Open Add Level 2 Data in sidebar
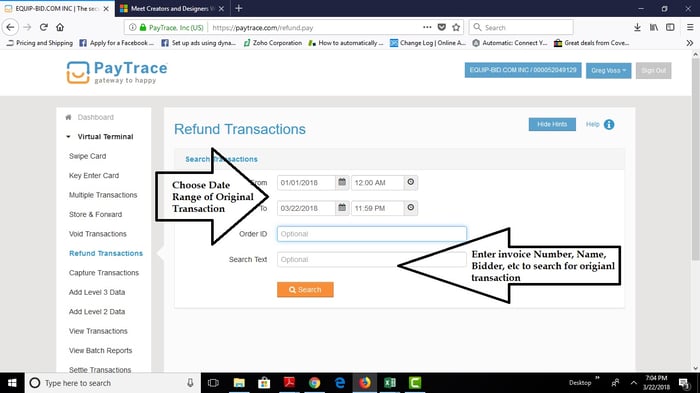 pyautogui.click(x=97, y=312)
